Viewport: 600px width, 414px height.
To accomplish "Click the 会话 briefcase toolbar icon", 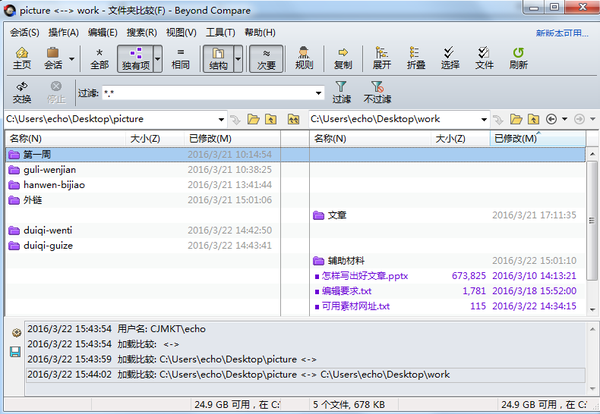I will (53, 58).
